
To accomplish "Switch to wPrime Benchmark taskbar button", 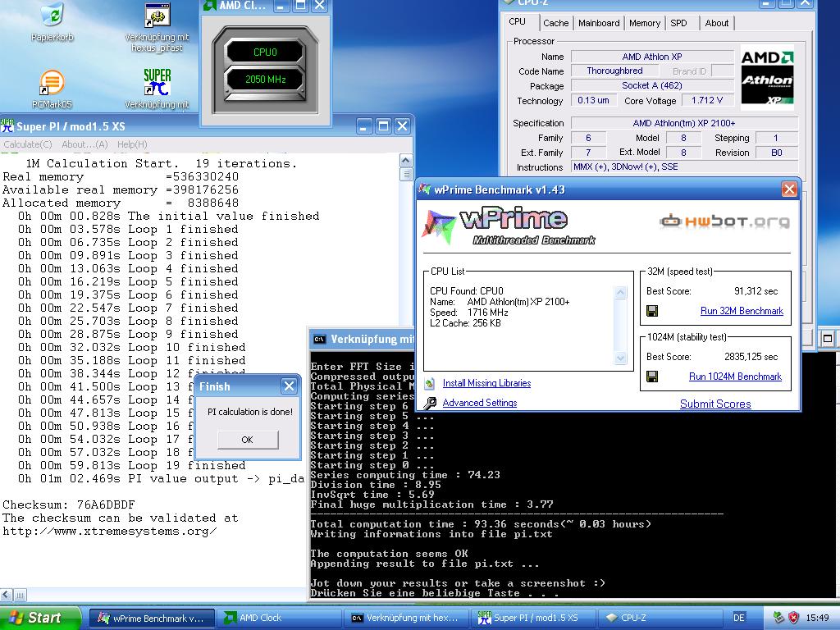I will coord(152,618).
